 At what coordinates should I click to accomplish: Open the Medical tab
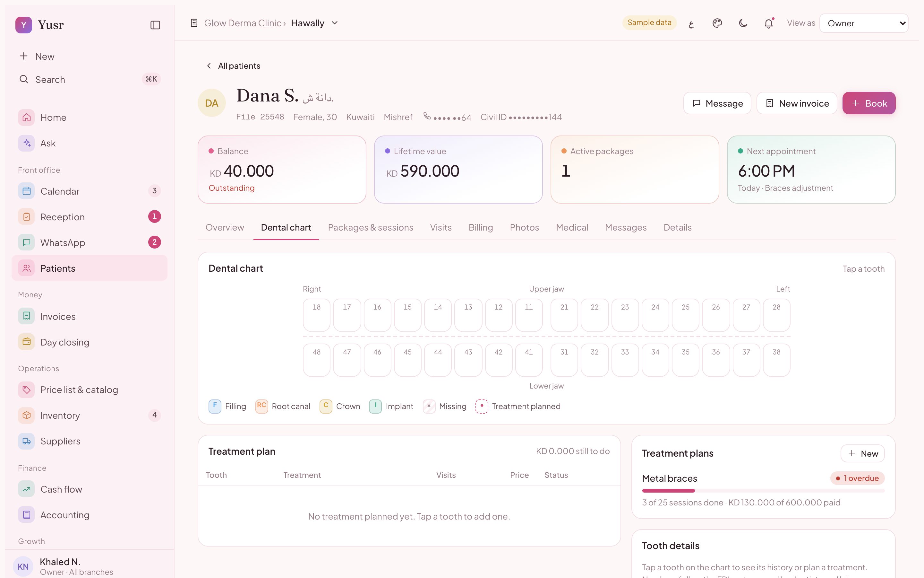(x=572, y=228)
